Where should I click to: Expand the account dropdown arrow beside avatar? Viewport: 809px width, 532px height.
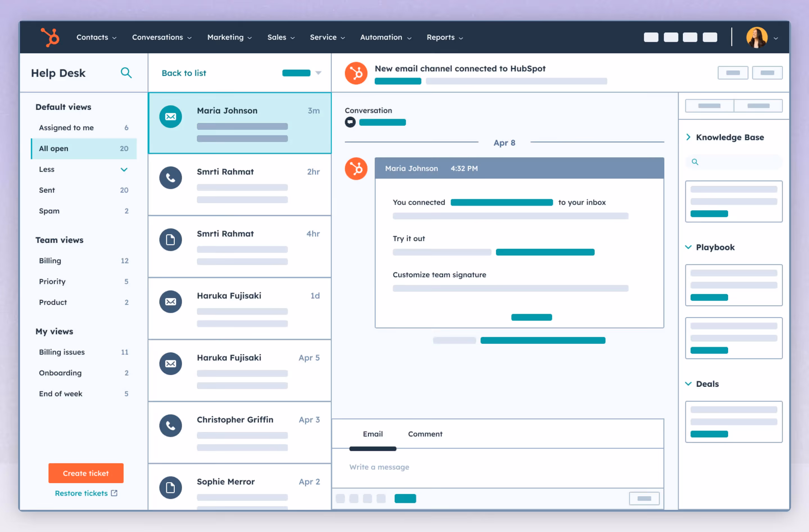(x=776, y=38)
